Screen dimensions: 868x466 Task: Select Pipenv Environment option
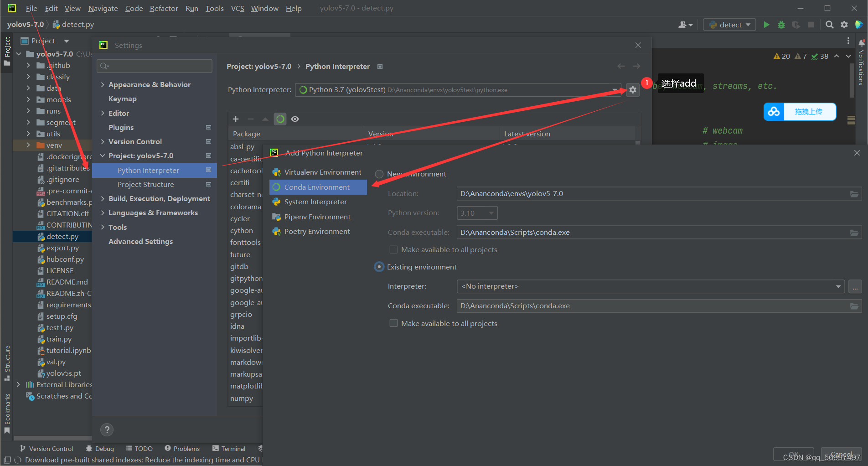click(318, 217)
